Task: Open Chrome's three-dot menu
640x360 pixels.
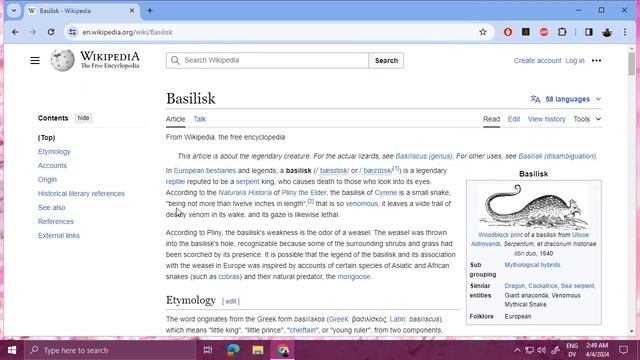Action: [x=625, y=32]
